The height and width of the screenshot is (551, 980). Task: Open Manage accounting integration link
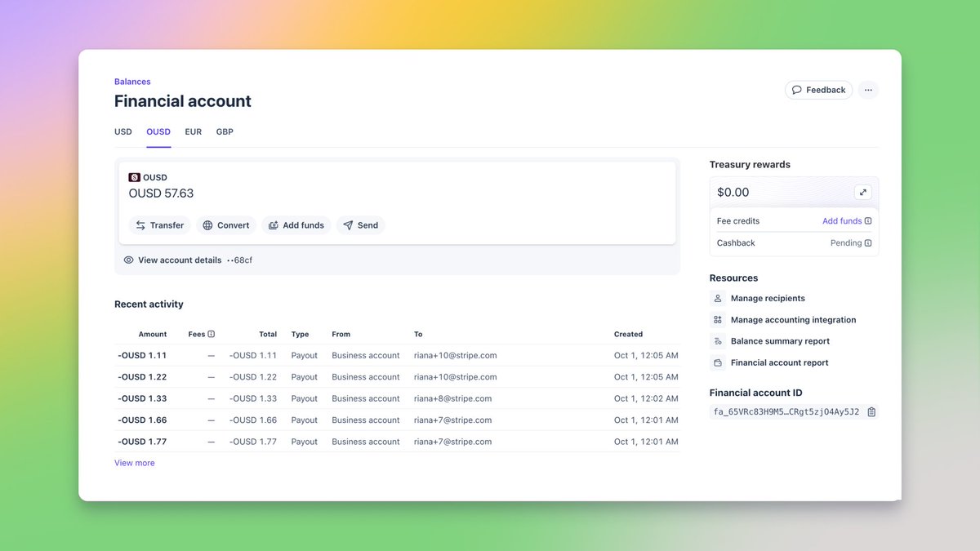coord(794,320)
